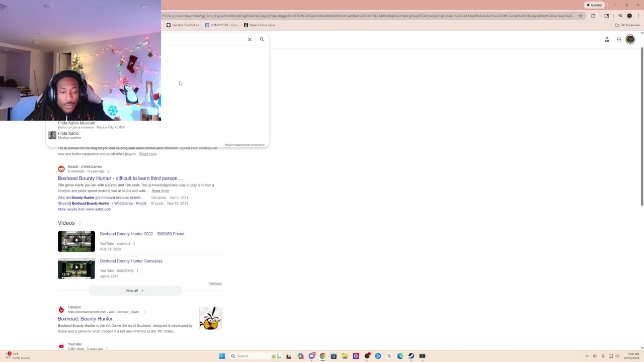Open the All Bookmarks folder
This screenshot has width=644, height=362.
(x=628, y=25)
